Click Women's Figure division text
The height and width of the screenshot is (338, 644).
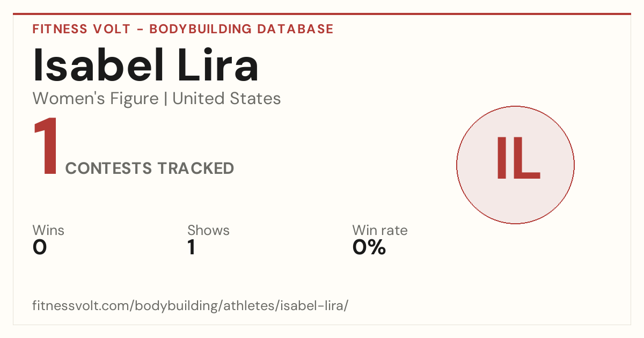tap(96, 99)
